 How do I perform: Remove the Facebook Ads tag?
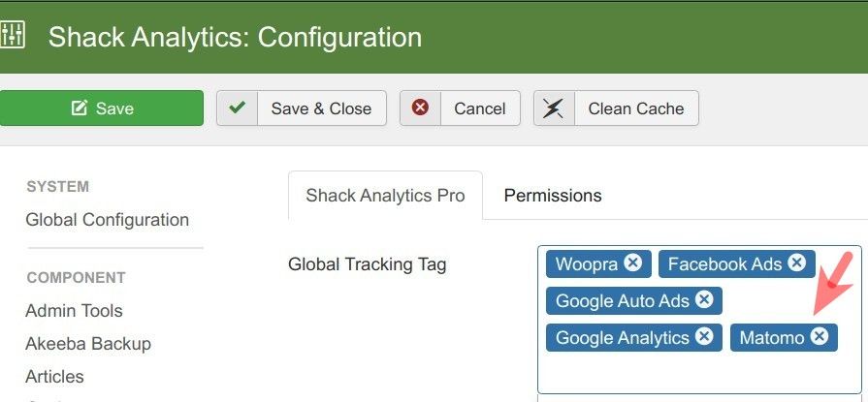click(x=796, y=263)
